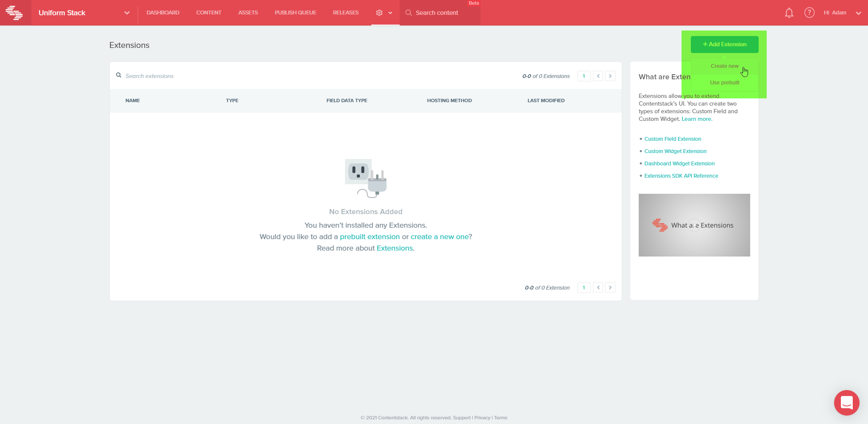Screen dimensions: 868x424
Task: Go to previous page in top pagination
Action: click(x=598, y=76)
